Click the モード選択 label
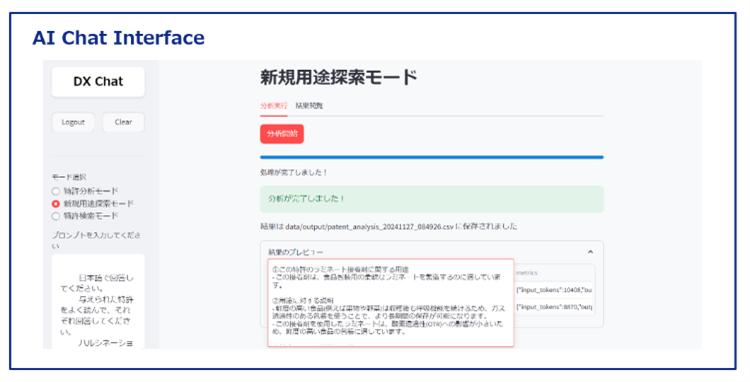The height and width of the screenshot is (382, 750). pos(69,177)
